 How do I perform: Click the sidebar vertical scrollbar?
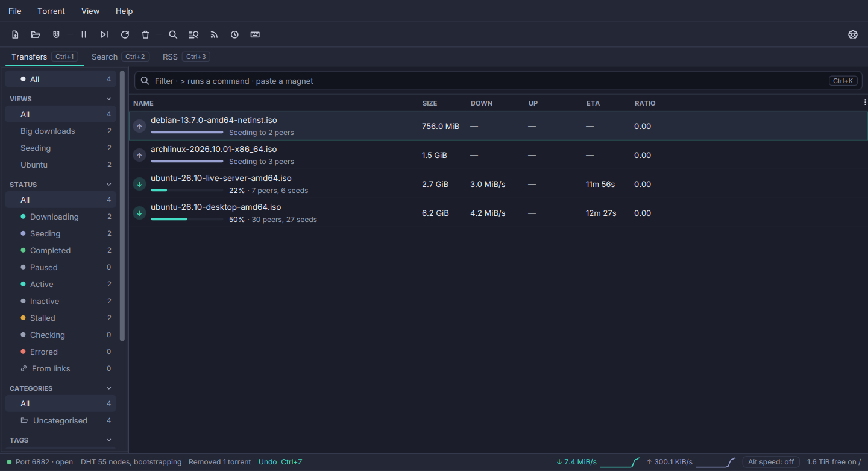(x=122, y=207)
